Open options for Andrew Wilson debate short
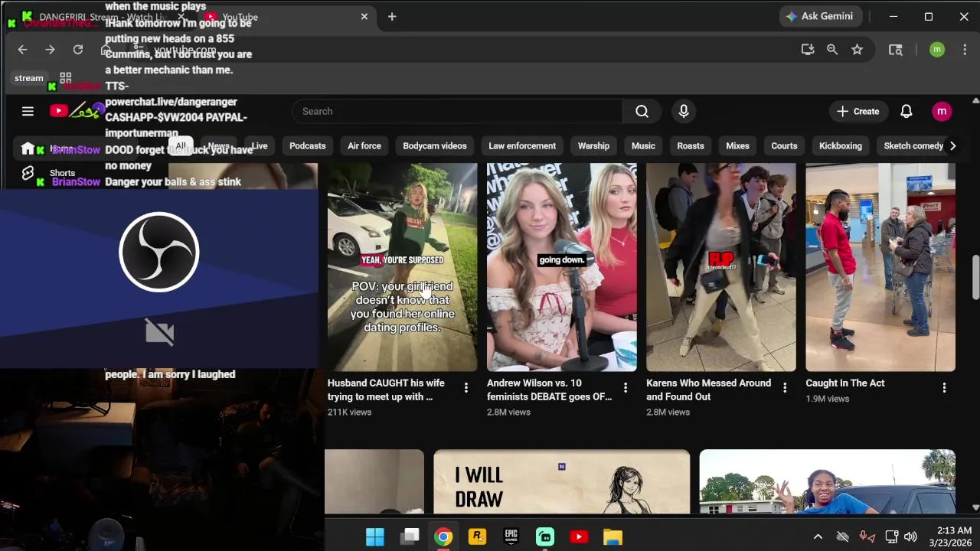This screenshot has height=551, width=980. click(626, 388)
